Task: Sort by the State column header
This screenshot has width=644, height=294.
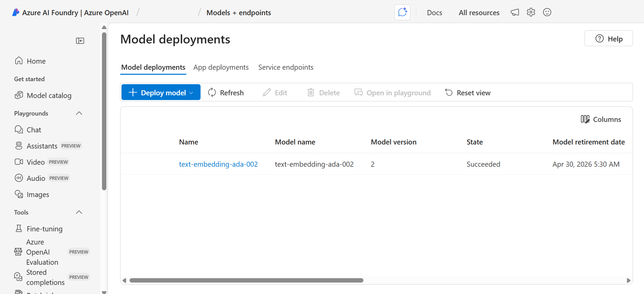Action: pyautogui.click(x=475, y=142)
